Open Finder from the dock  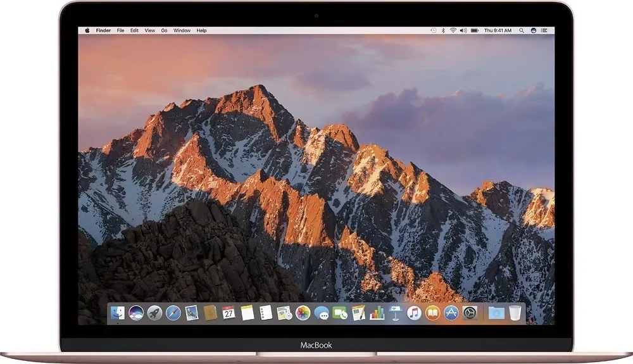coord(118,313)
